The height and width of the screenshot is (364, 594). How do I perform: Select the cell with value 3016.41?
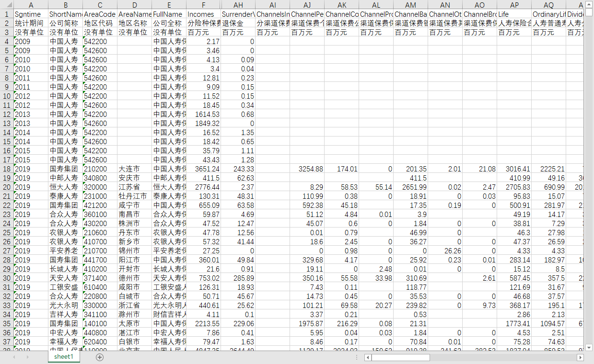[x=514, y=169]
